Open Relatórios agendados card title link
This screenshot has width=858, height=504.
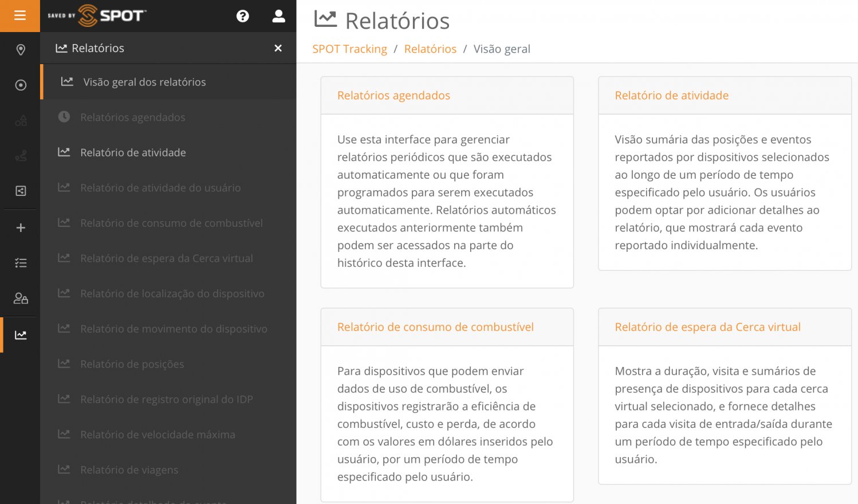393,96
